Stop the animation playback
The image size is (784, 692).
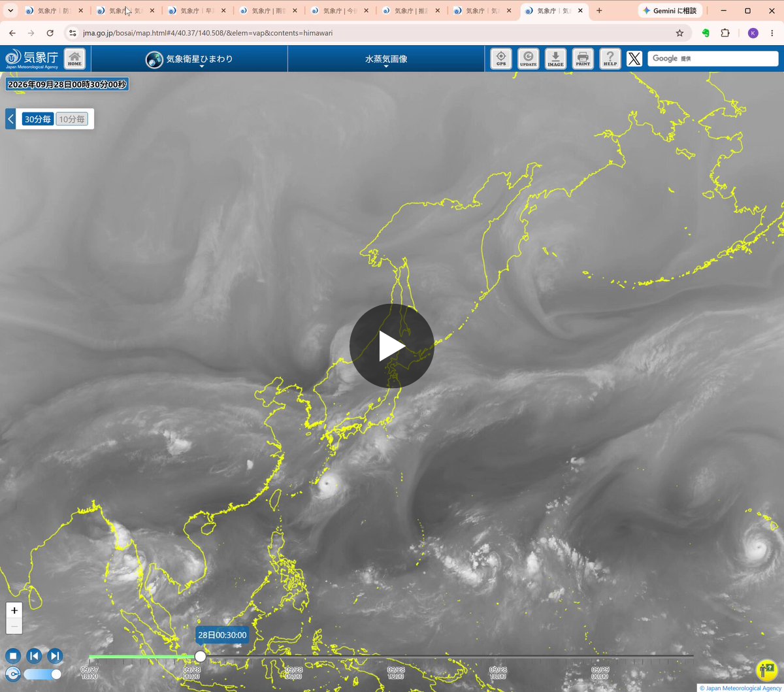click(13, 656)
